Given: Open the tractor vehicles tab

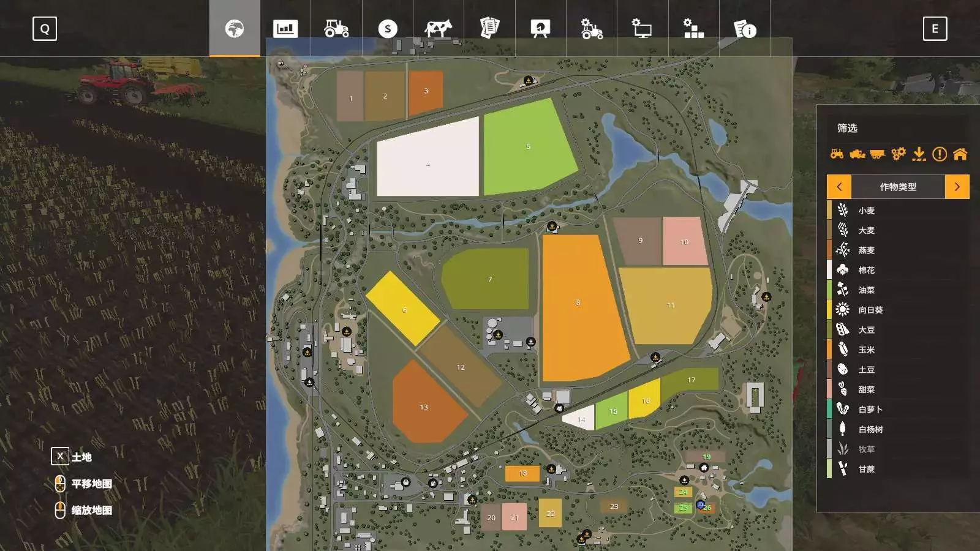Looking at the screenshot, I should pos(336,28).
